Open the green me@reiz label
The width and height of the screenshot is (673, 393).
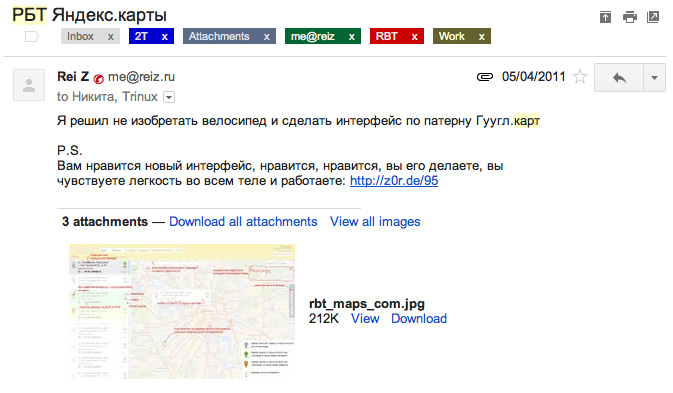tap(313, 36)
